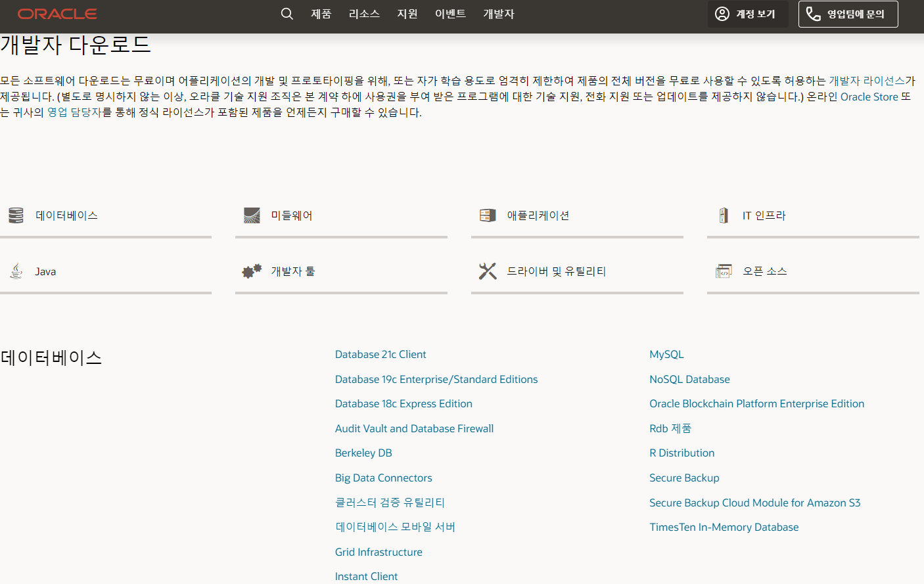924x584 pixels.
Task: Click the phone icon for sales contact
Action: (x=814, y=14)
